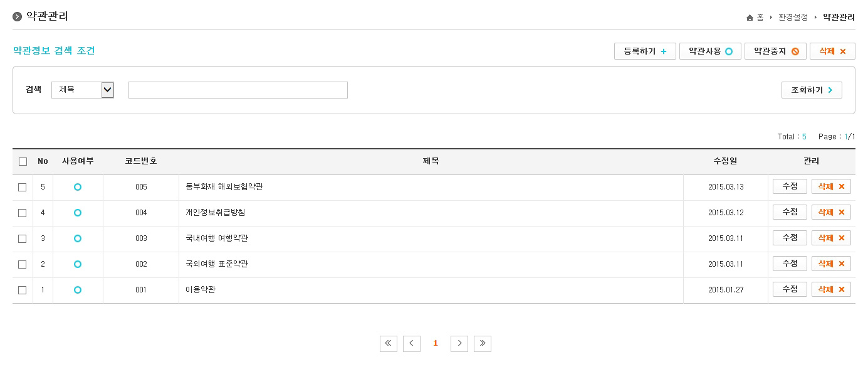Click the usage circle icon for row 005
Viewport: 868px width, 374px height.
click(78, 187)
